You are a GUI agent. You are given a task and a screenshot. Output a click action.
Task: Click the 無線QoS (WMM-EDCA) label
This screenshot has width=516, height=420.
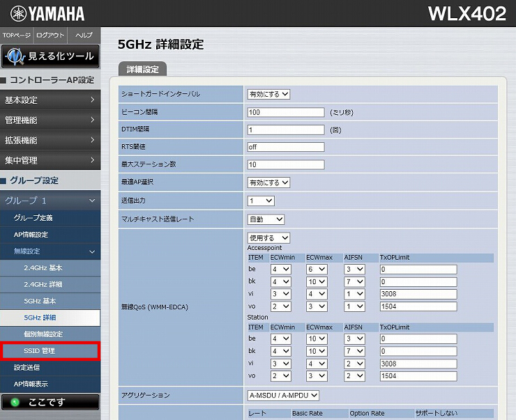[x=155, y=307]
